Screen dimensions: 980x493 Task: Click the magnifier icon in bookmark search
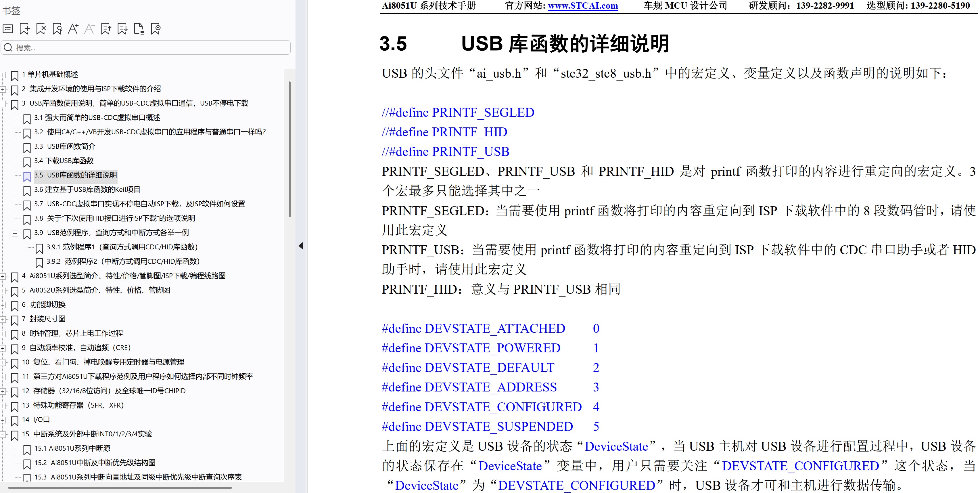click(8, 47)
